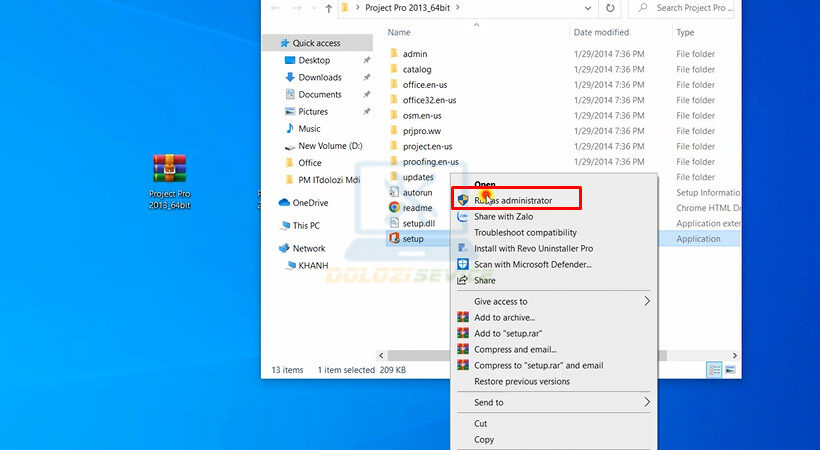
Task: Switch to Large icons view layout icon
Action: 730,370
